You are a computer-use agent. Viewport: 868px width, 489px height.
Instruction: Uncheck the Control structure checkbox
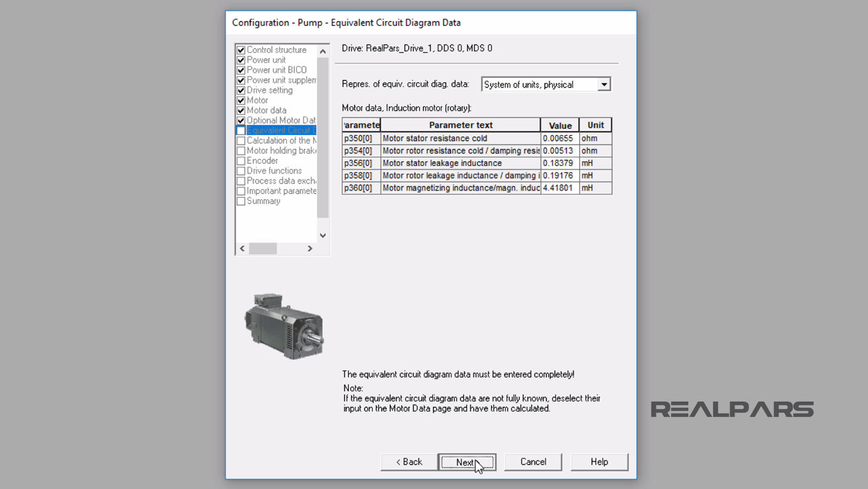241,50
